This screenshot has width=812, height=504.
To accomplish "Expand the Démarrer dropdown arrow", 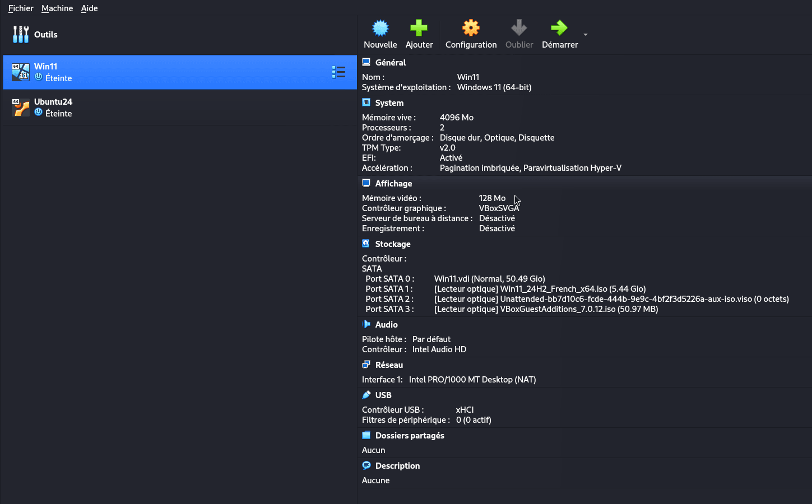I will pos(586,35).
